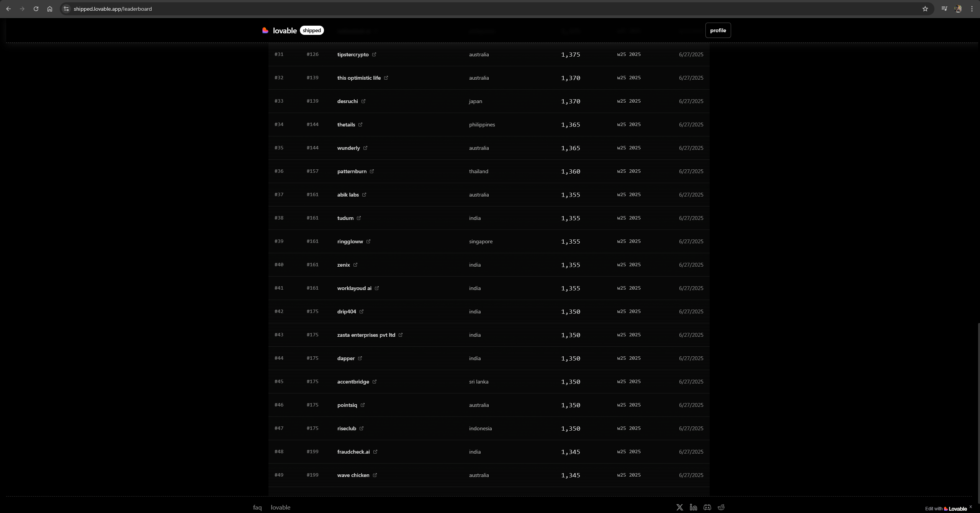
Task: Select the 1,360 score value
Action: click(x=571, y=171)
